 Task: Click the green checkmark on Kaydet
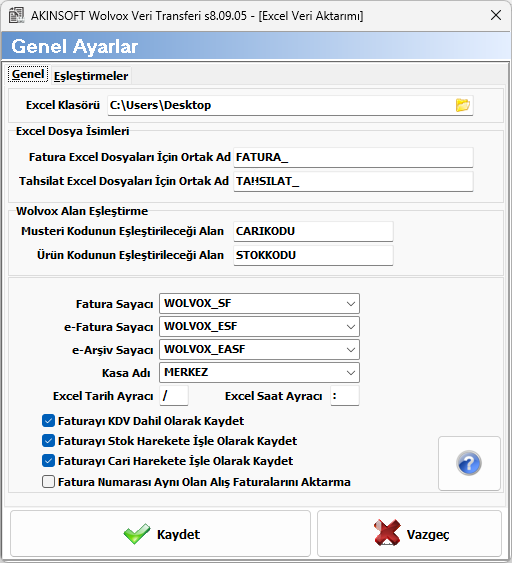pyautogui.click(x=137, y=534)
